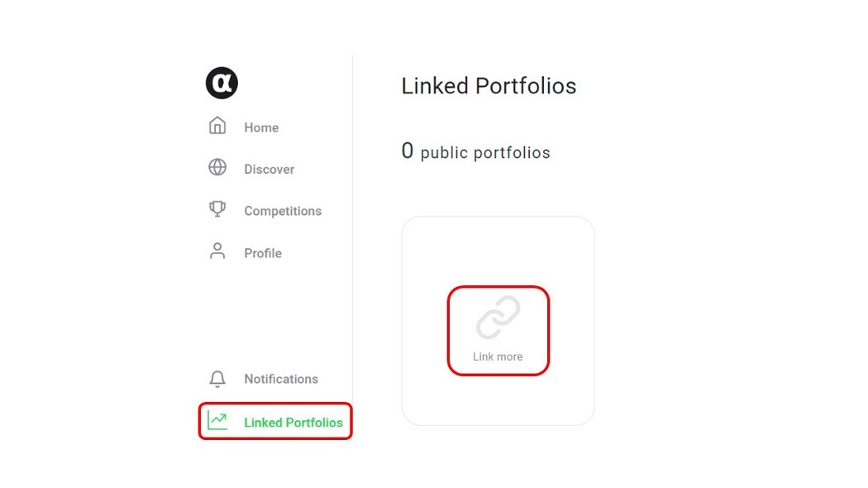Click the Linked Portfolios page heading
The width and height of the screenshot is (868, 488).
coord(489,86)
